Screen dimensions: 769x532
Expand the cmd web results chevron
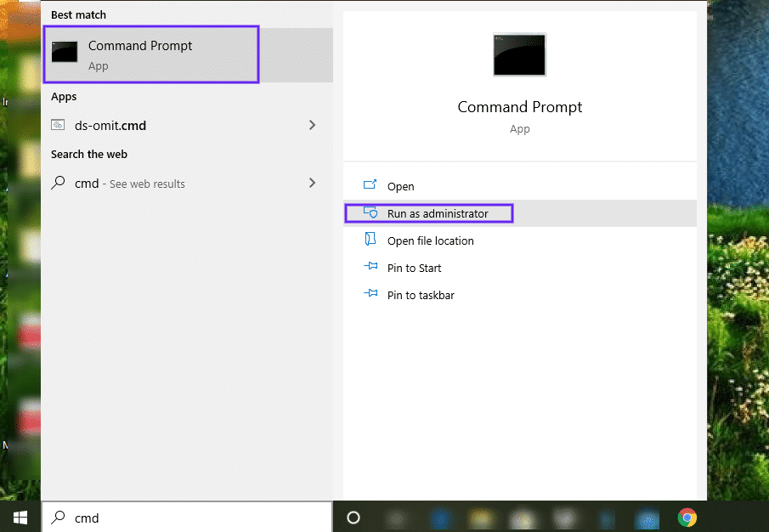click(x=313, y=183)
